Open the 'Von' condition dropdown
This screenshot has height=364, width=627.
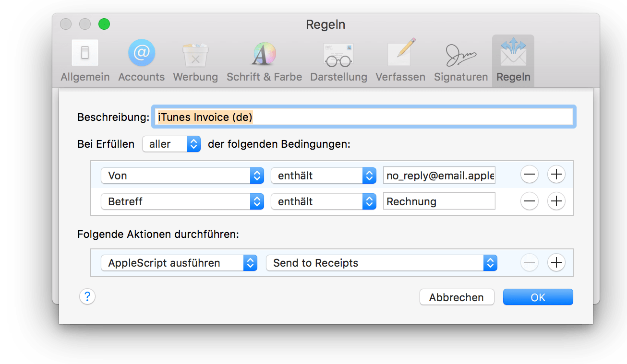click(x=182, y=176)
